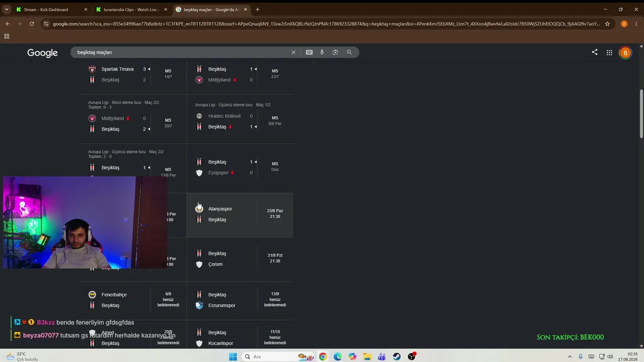Open the Beşiktaş vs Erzurumspor 13/9 fixture
Image resolution: width=644 pixels, height=362 pixels.
(240, 300)
